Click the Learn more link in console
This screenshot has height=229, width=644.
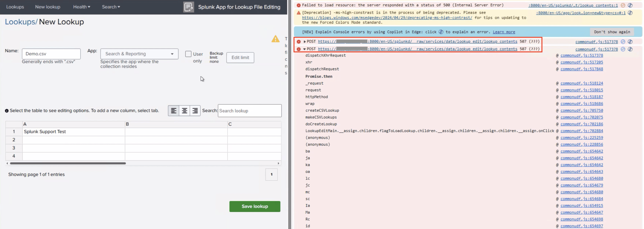(x=504, y=32)
